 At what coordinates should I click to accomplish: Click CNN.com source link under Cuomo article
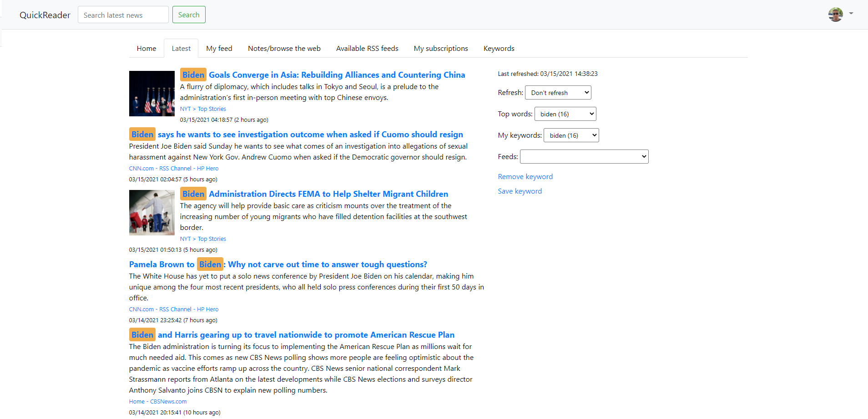pyautogui.click(x=174, y=169)
